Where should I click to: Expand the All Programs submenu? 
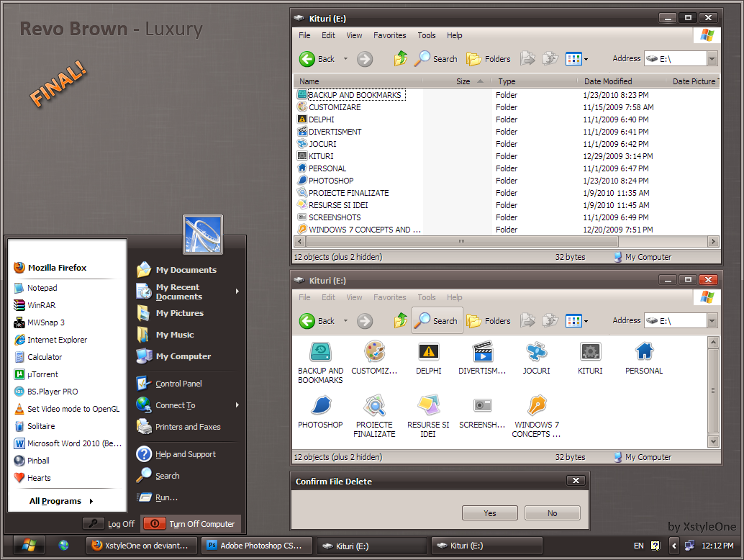[61, 501]
